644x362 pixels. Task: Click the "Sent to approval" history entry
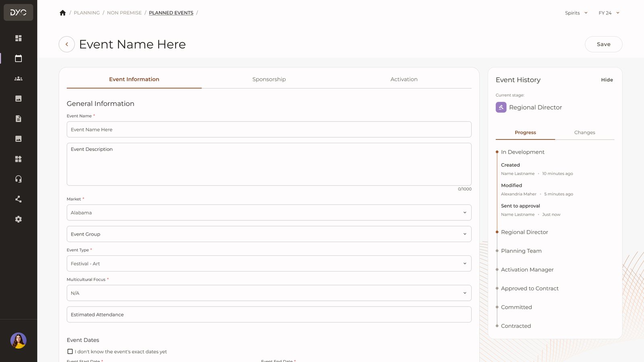520,206
